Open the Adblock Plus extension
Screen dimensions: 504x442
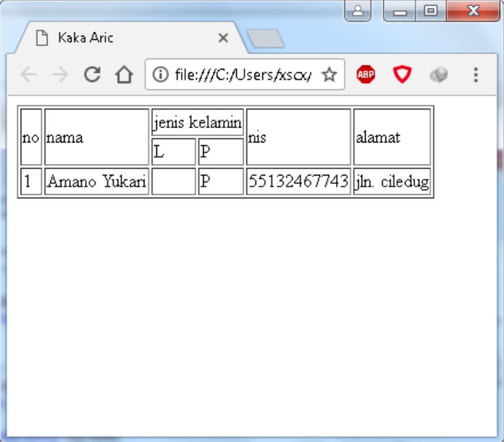point(366,74)
